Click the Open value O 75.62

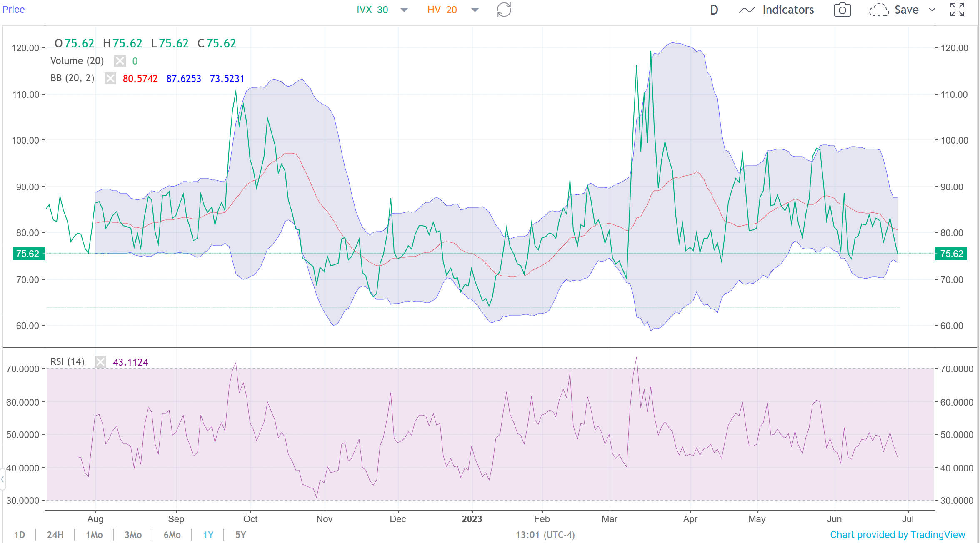[x=74, y=43]
